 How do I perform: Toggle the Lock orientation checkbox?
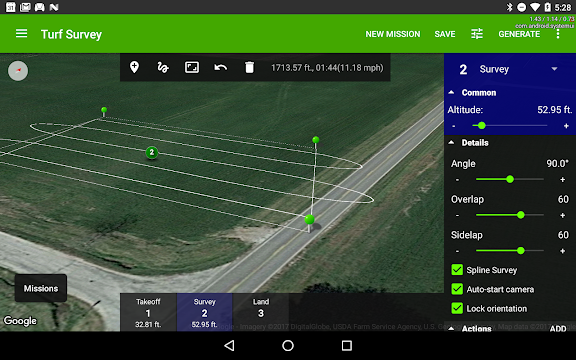(457, 308)
